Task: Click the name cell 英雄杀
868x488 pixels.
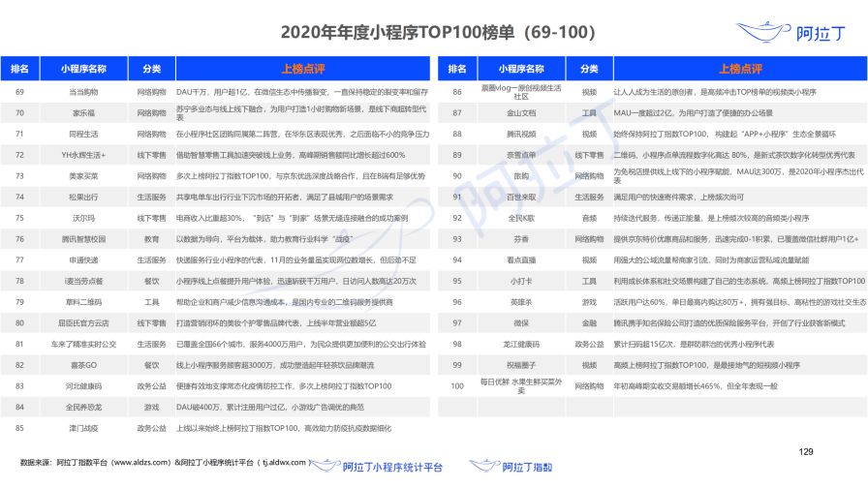Action: 521,302
